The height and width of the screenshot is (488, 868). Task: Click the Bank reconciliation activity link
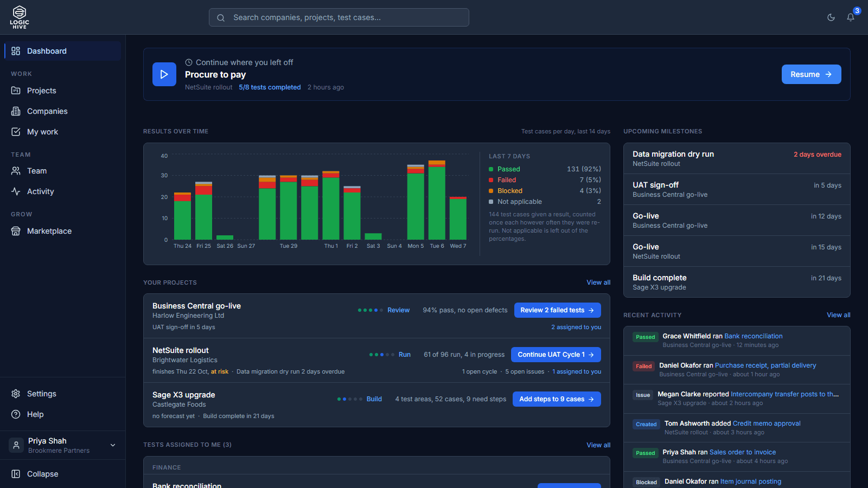754,336
